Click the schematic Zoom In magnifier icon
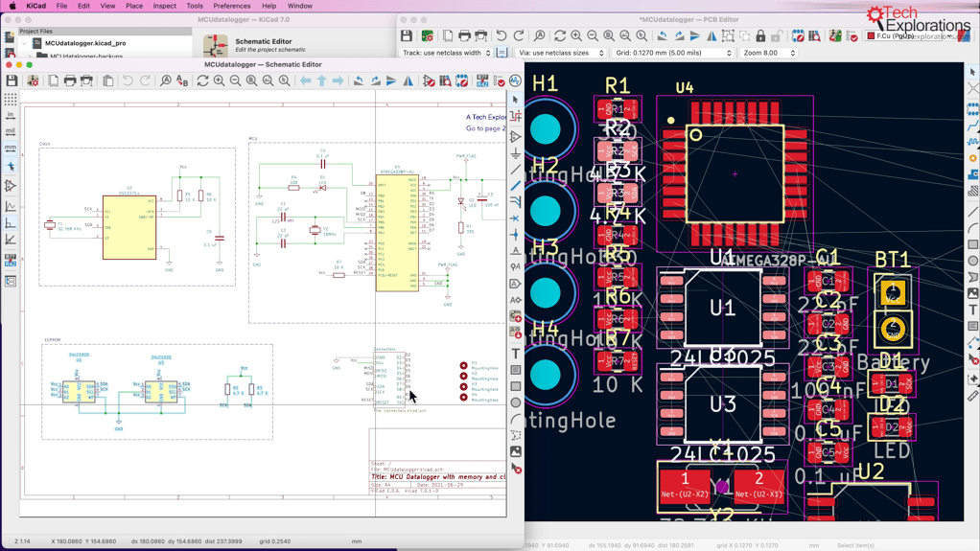The width and height of the screenshot is (980, 551). (x=219, y=81)
